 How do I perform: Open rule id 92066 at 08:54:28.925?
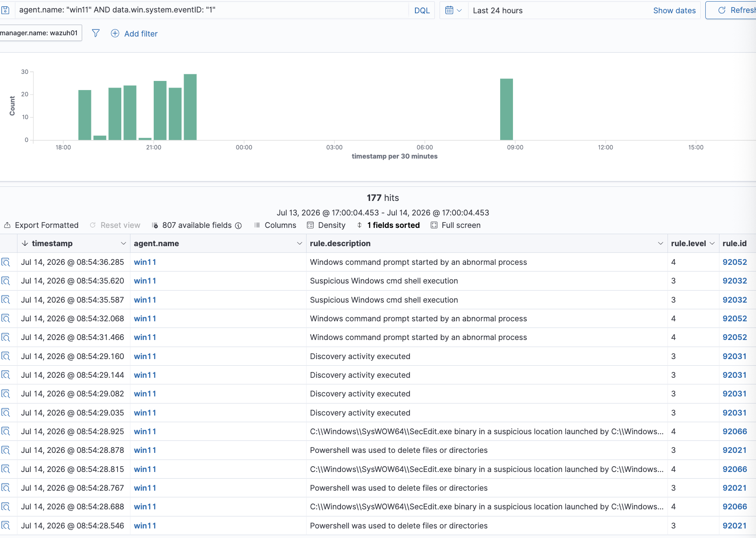[734, 431]
